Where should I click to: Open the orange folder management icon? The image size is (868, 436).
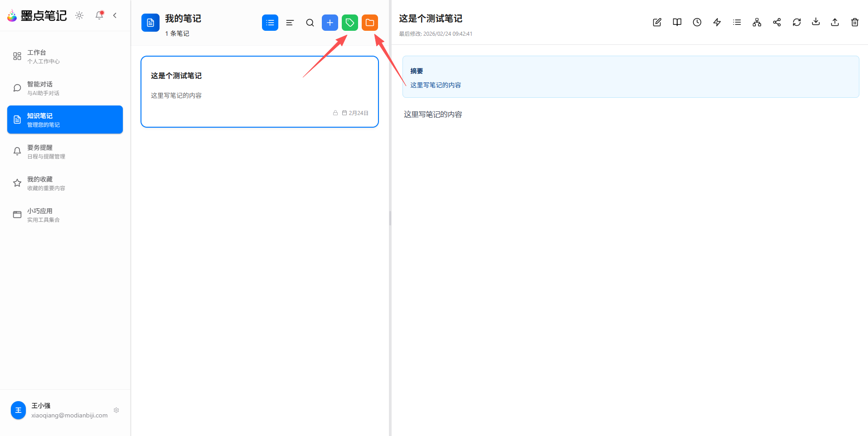(370, 23)
